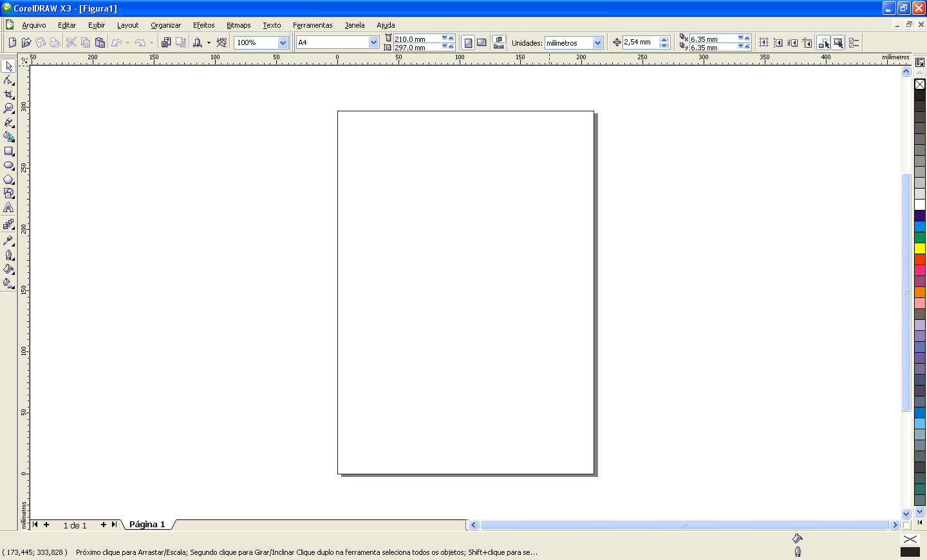Select the Zoom magnifier tool
The height and width of the screenshot is (560, 927).
(x=8, y=109)
